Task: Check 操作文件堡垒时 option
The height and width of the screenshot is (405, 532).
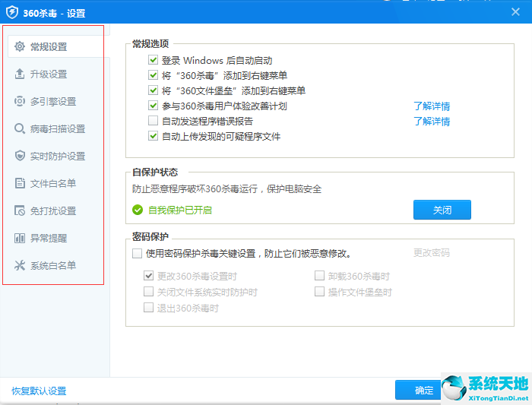Action: point(319,291)
